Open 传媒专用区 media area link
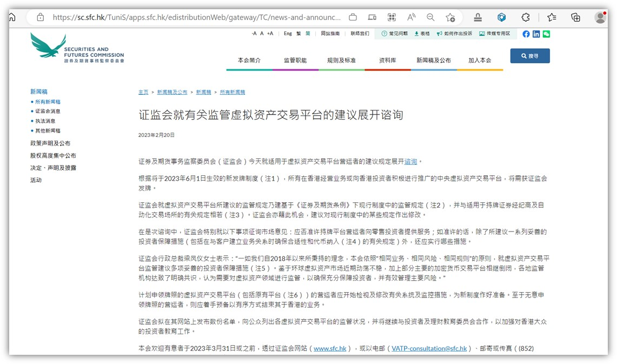 495,34
